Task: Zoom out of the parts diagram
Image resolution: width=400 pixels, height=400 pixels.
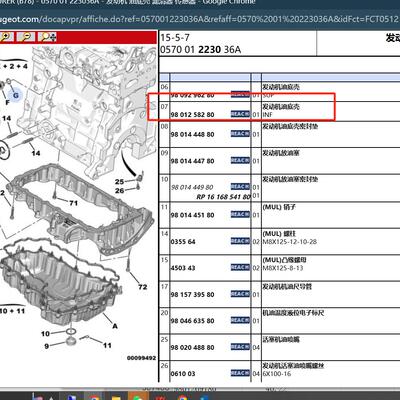Action: 26,37
